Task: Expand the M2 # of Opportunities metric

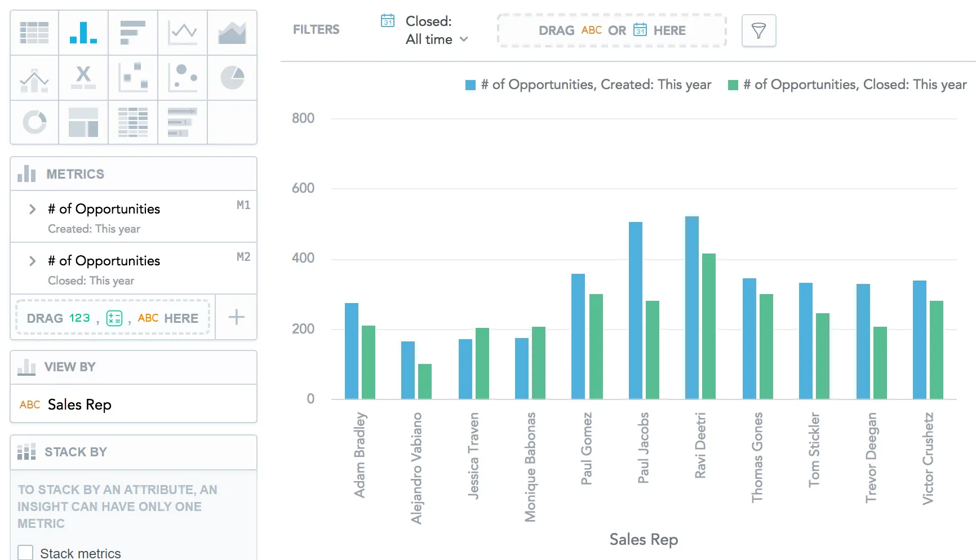Action: click(x=32, y=261)
